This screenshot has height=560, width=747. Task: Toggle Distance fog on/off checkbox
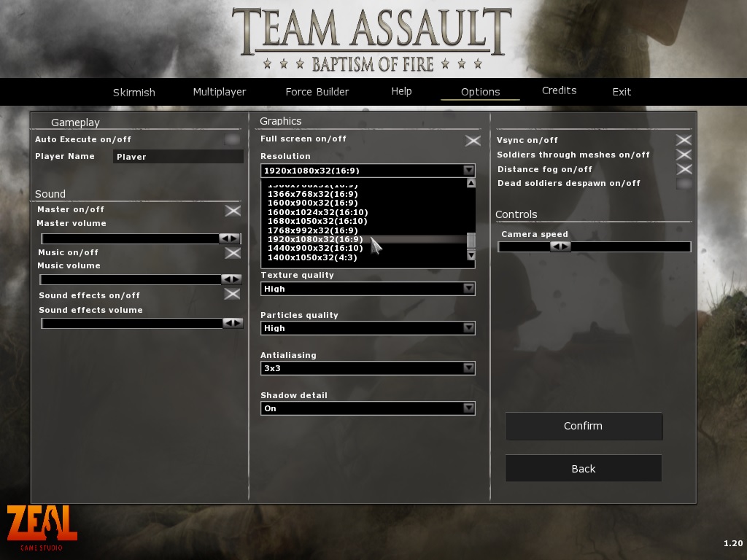(x=684, y=169)
